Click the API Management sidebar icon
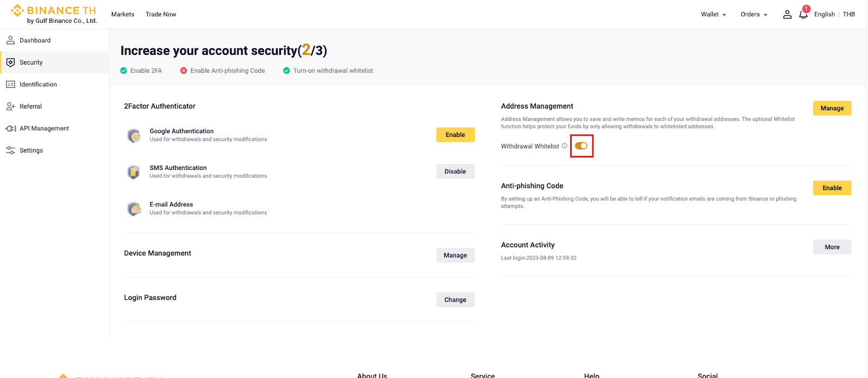Image resolution: width=868 pixels, height=378 pixels. [x=10, y=129]
